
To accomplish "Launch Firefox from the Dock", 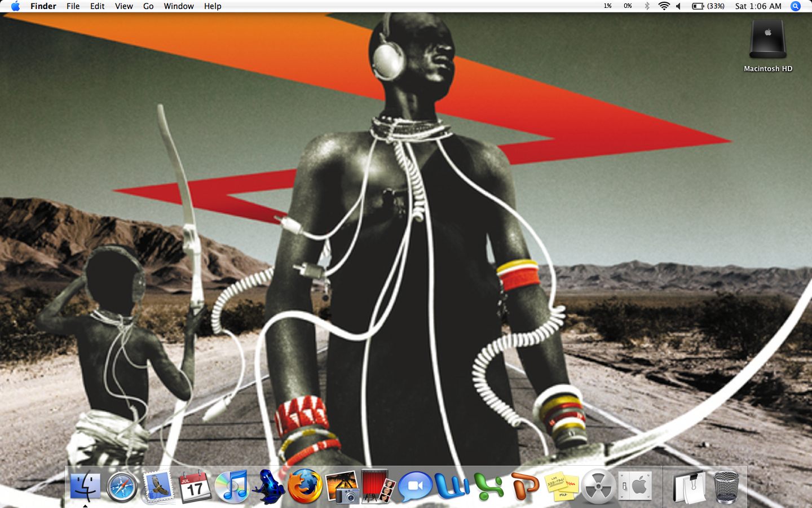I will point(304,486).
